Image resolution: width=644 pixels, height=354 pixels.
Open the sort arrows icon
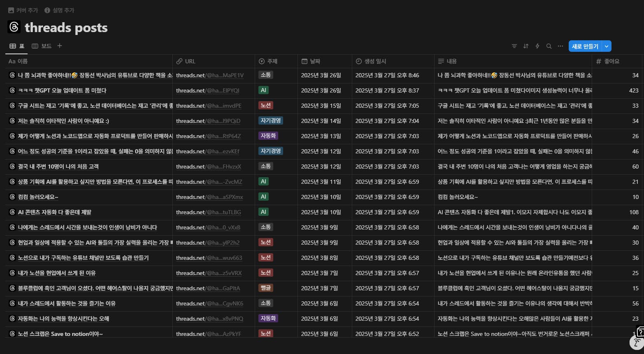pyautogui.click(x=526, y=46)
